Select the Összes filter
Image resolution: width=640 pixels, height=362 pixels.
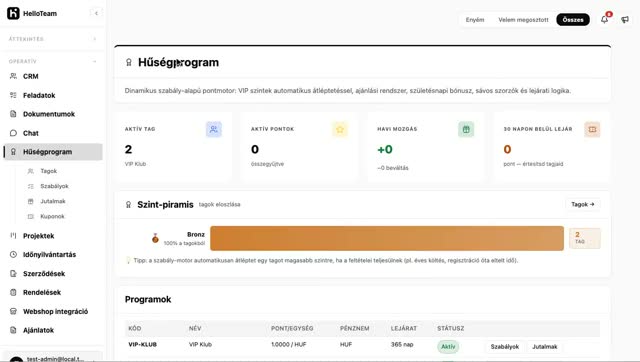[x=573, y=20]
